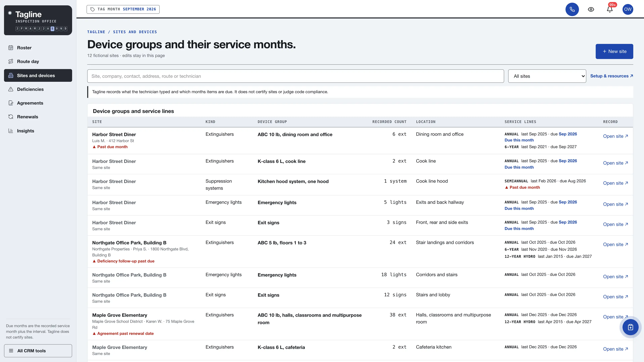Viewport: 644px width, 362px height.
Task: Click the Renewals refresh icon
Action: coord(11,117)
